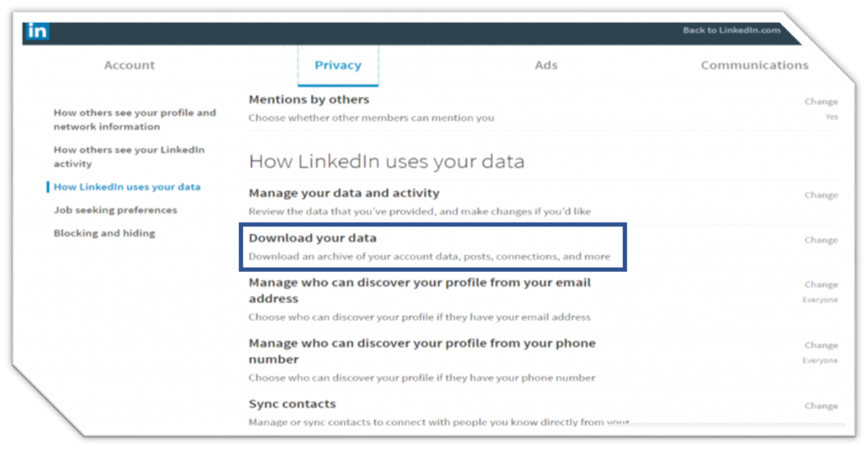Click Change next to Sync contacts
Viewport: 868px width, 449px height.
tap(821, 406)
